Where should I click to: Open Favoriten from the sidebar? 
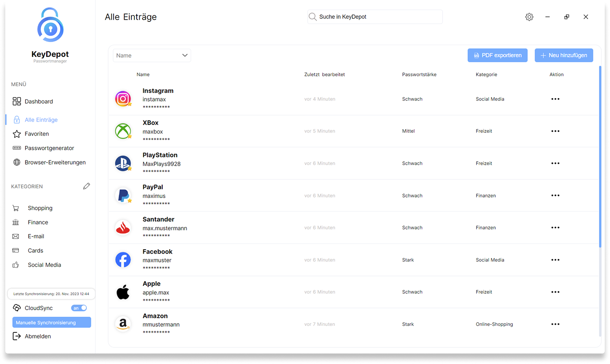(x=37, y=134)
